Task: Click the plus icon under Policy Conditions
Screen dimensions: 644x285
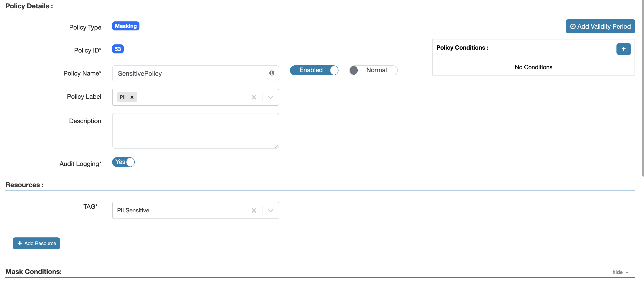Action: (623, 49)
